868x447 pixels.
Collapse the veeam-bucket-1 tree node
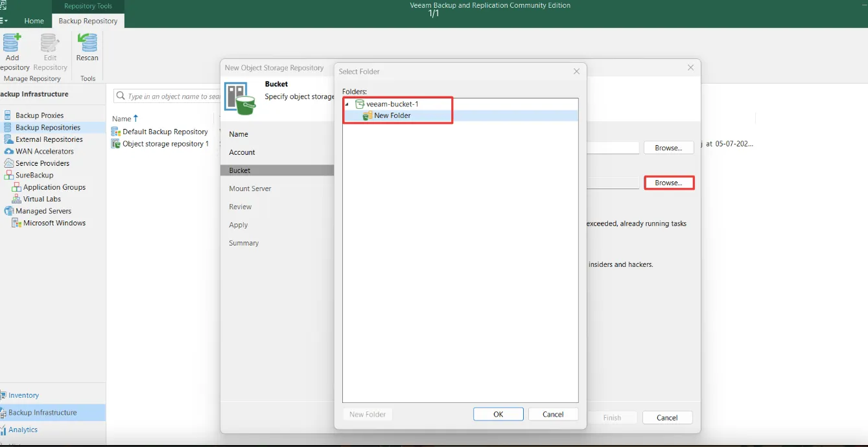347,104
